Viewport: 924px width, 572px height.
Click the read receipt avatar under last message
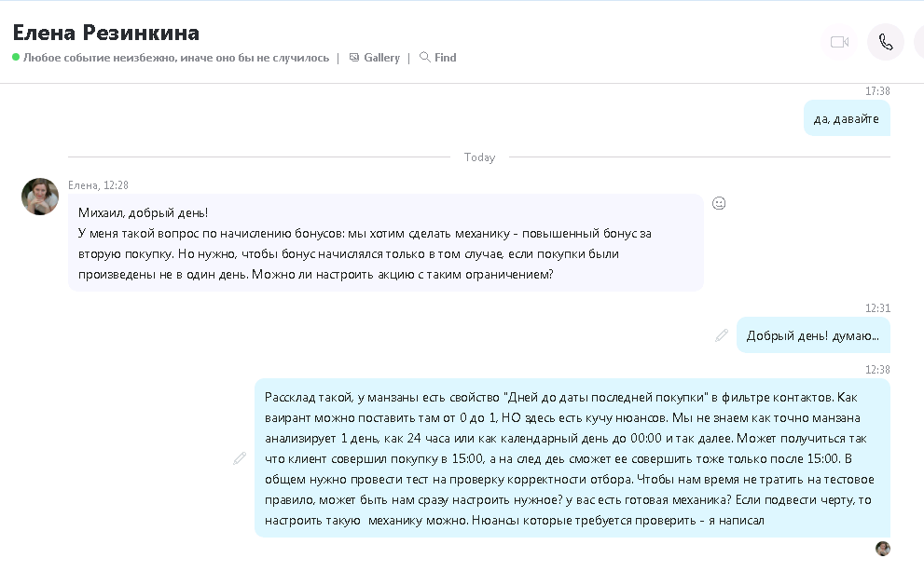[883, 549]
